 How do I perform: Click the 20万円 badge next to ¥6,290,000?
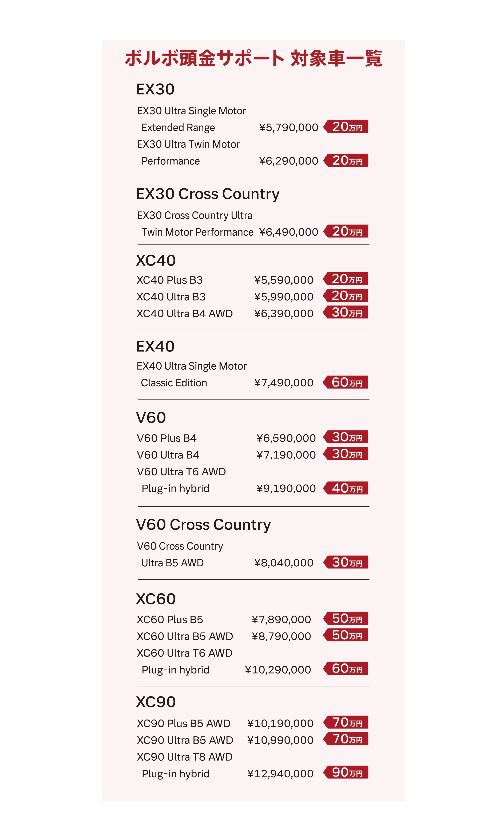[x=346, y=160]
